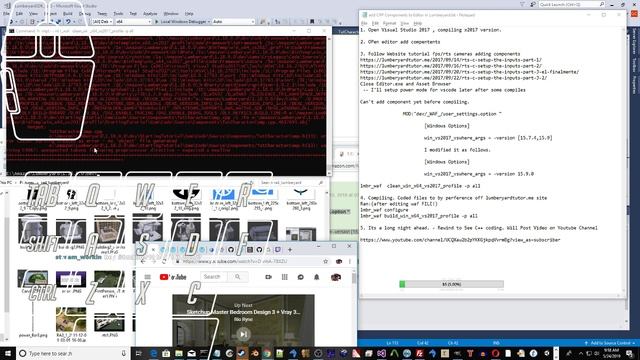The height and width of the screenshot is (360, 640).
Task: Click the Add to Source Control button
Action: point(610,343)
